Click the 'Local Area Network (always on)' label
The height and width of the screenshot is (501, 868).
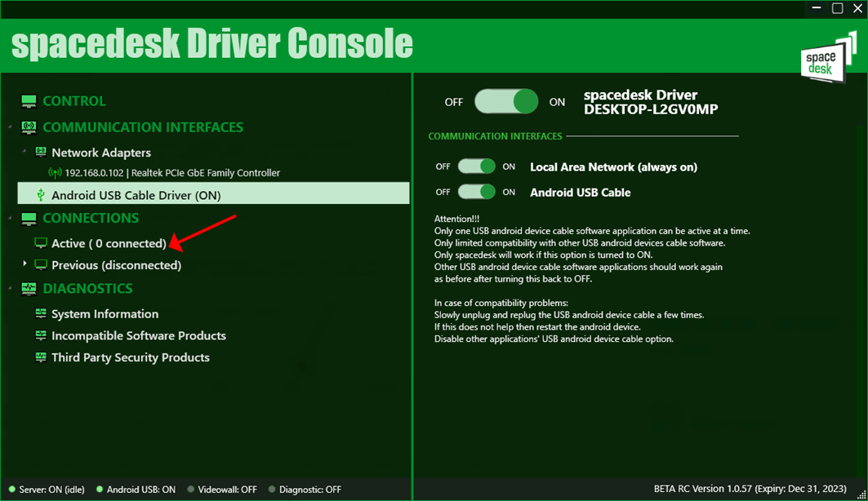pyautogui.click(x=613, y=167)
